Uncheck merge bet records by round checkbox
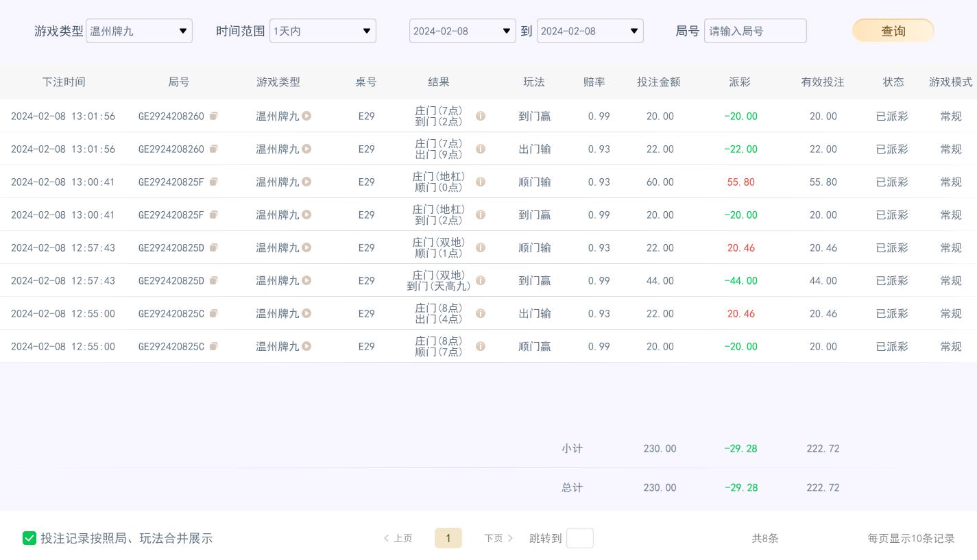The image size is (977, 560). 29,538
